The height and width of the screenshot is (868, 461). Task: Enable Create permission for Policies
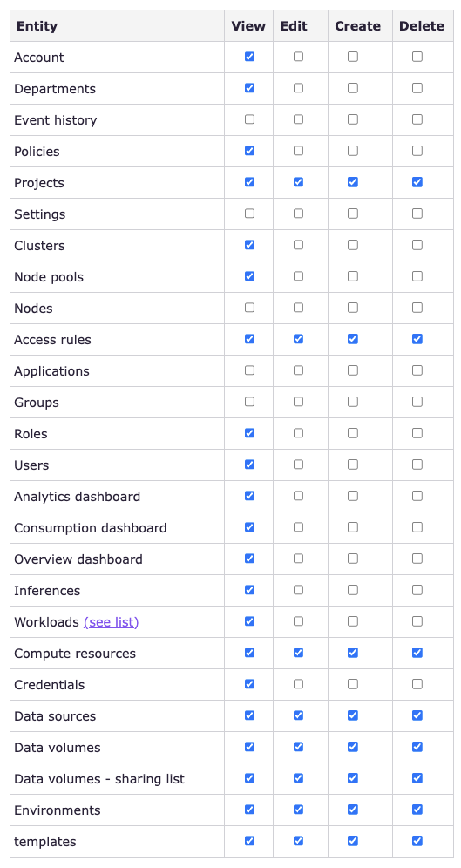coord(353,151)
